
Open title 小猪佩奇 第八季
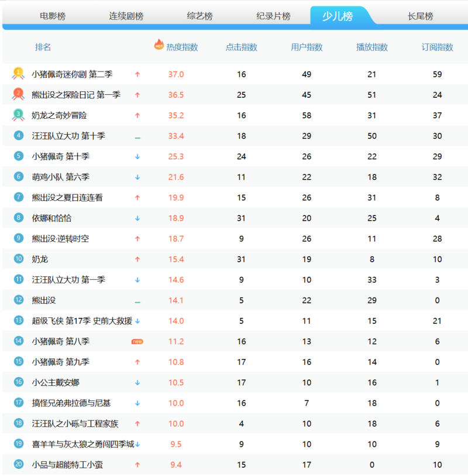pos(61,341)
